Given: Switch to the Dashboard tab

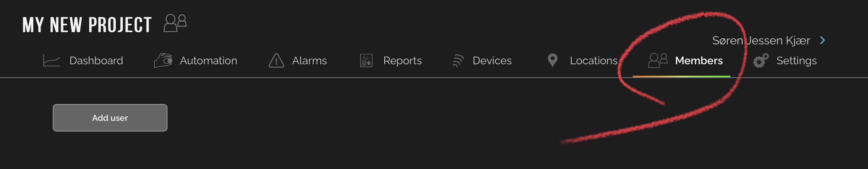Looking at the screenshot, I should 96,60.
